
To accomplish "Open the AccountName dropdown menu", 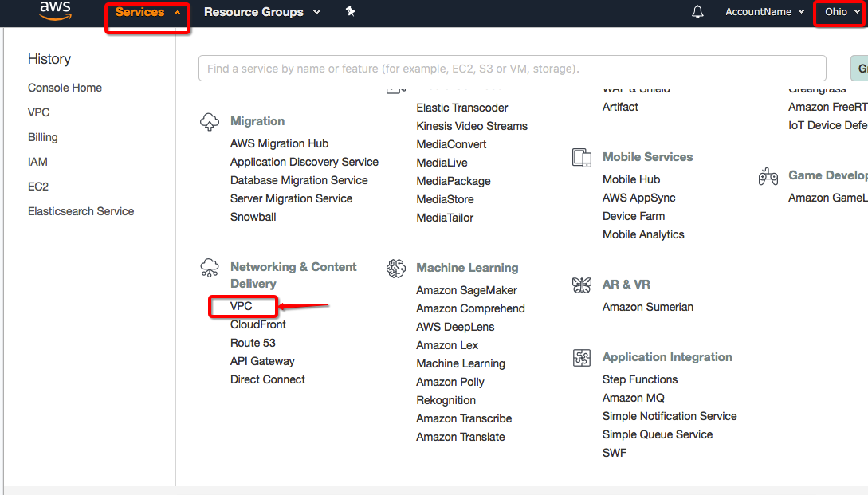I will click(764, 12).
